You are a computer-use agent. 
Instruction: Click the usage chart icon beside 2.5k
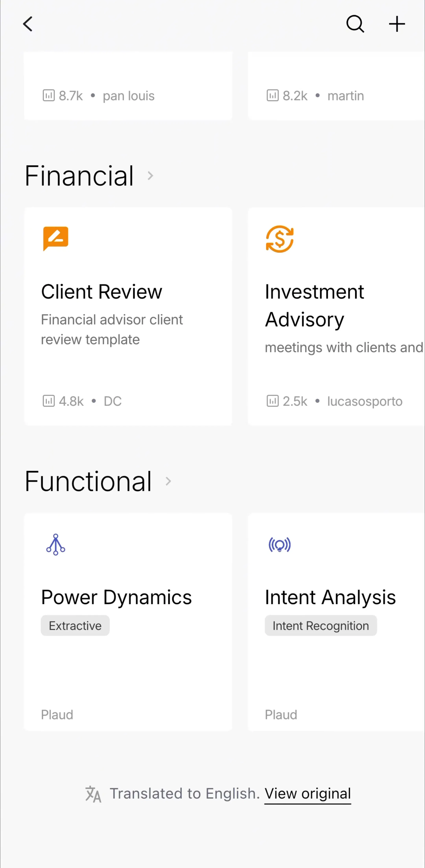(x=272, y=401)
